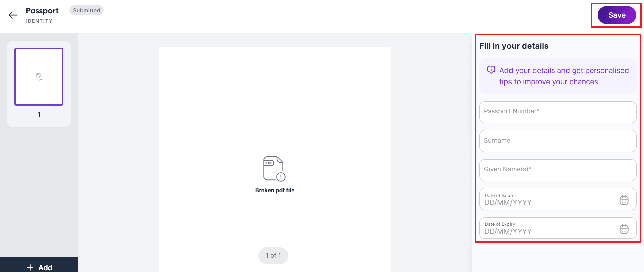This screenshot has height=272, width=644.
Task: Focus the Surname input field
Action: pos(558,141)
